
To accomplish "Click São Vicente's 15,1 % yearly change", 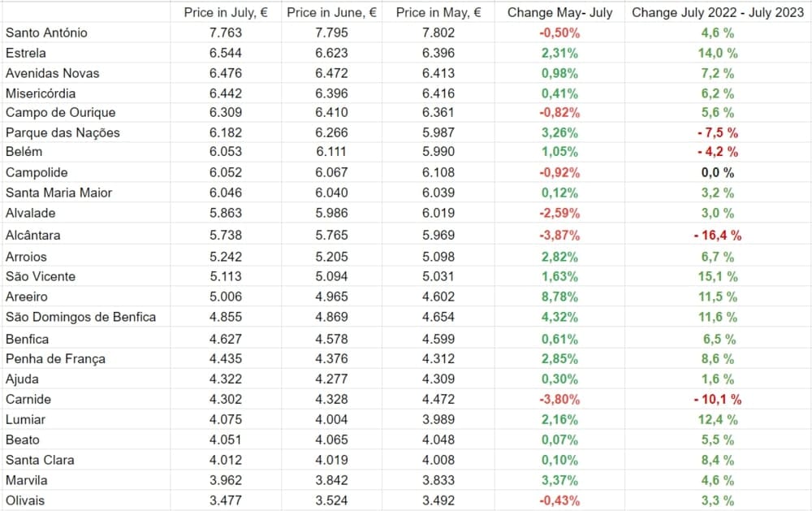I will click(718, 276).
